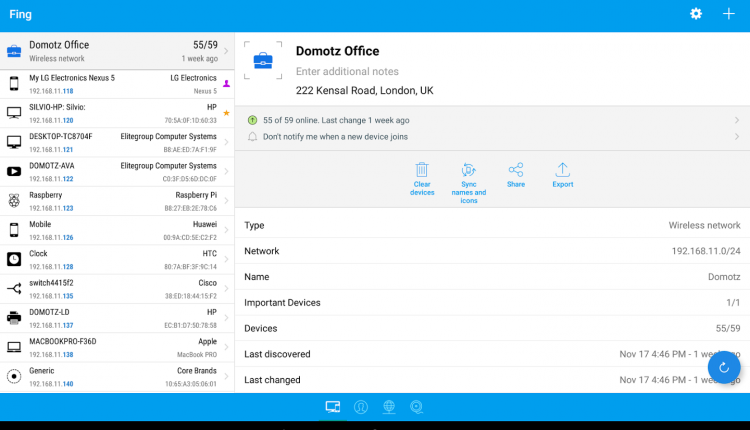Click the Enter additional notes field

(400, 72)
